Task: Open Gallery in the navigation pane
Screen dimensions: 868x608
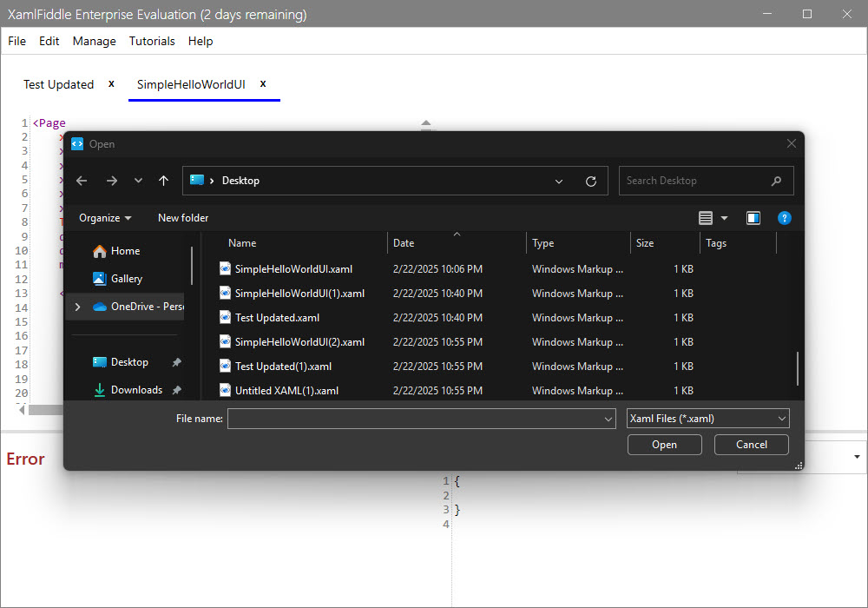Action: (126, 279)
